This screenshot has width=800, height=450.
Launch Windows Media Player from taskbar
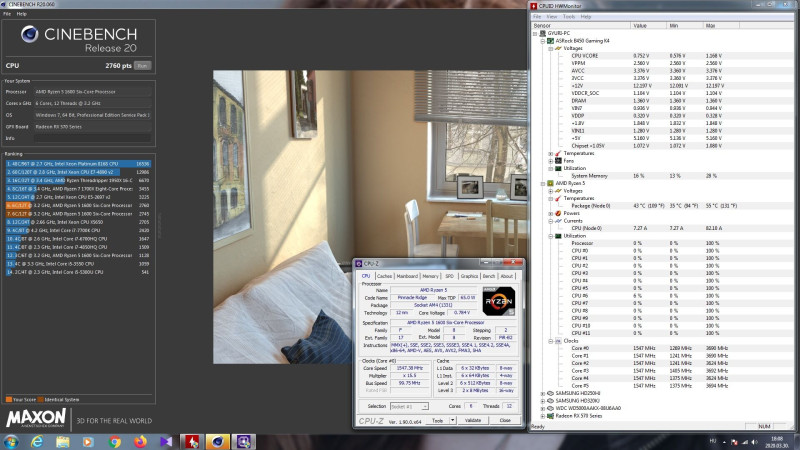[x=88, y=442]
